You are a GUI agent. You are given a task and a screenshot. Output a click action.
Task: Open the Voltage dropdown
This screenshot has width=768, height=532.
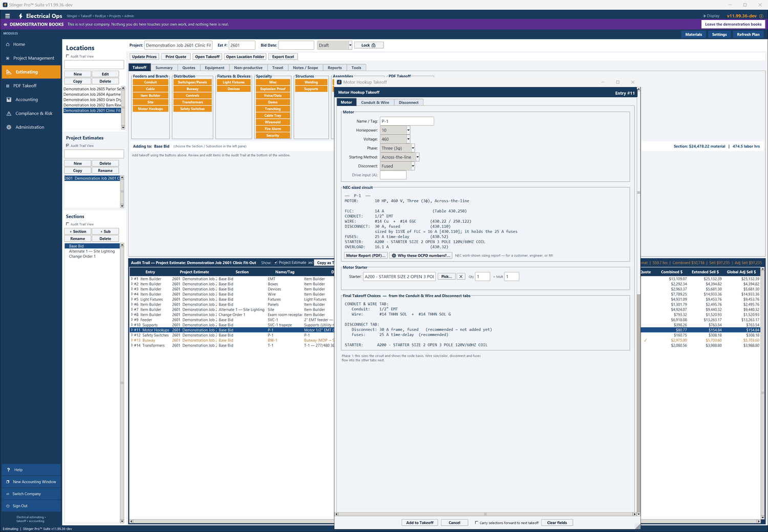(408, 139)
